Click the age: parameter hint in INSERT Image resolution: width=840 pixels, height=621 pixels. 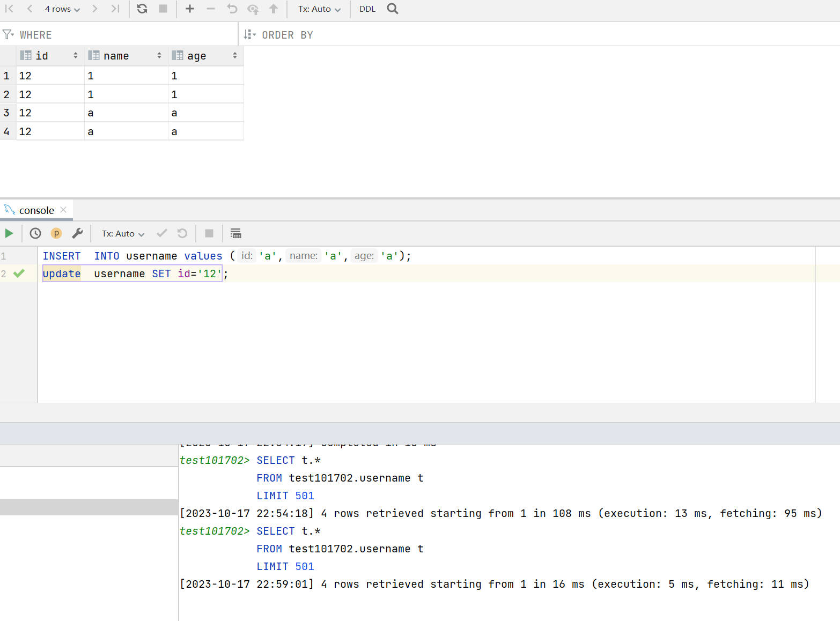point(364,256)
